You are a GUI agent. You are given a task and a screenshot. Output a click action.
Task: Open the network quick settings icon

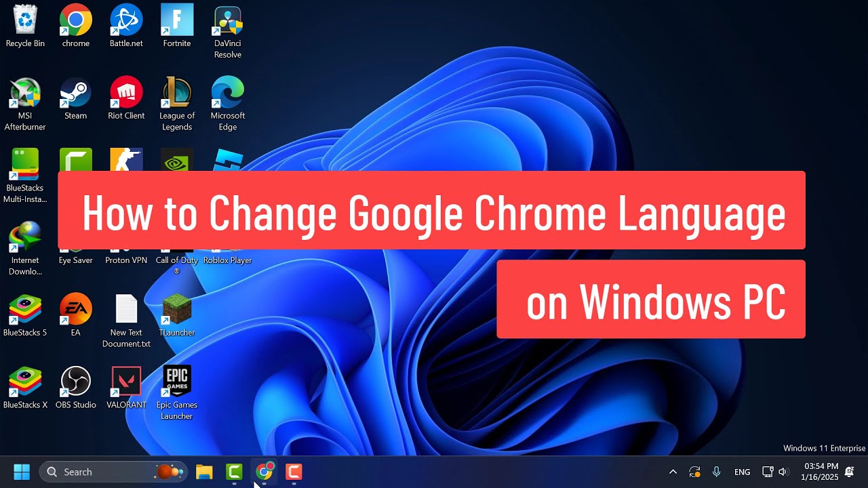[768, 472]
